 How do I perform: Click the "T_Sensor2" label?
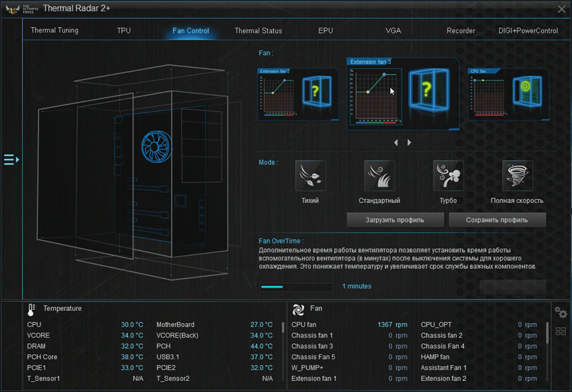click(x=173, y=378)
